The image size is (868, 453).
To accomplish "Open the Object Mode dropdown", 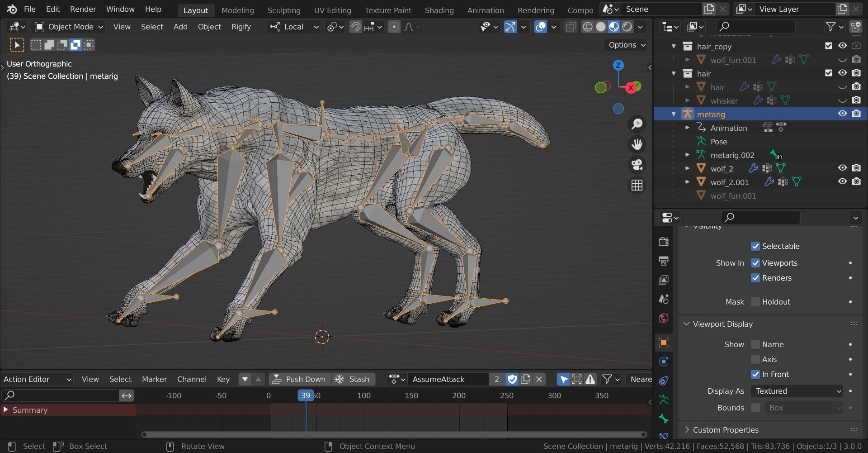I will [69, 27].
